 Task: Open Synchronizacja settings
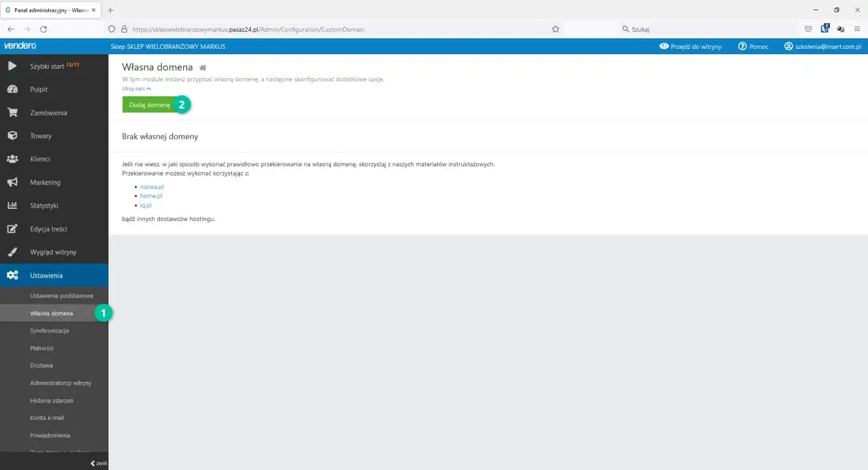click(x=50, y=330)
